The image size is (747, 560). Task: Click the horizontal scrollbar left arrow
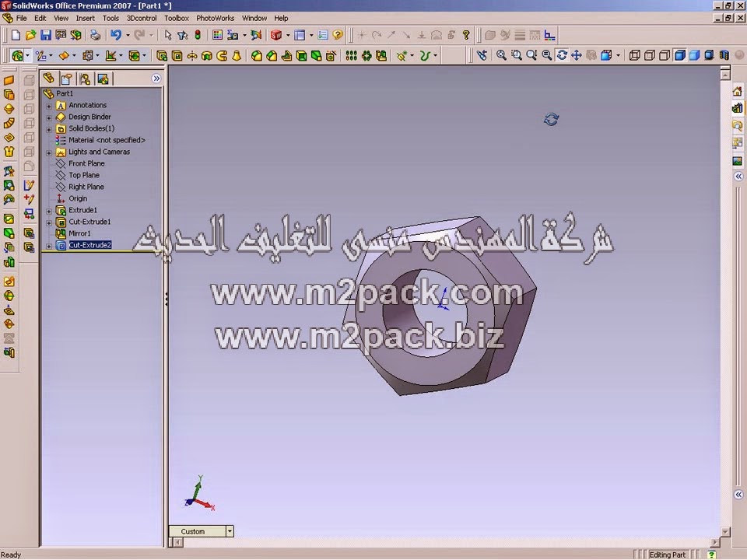click(177, 542)
